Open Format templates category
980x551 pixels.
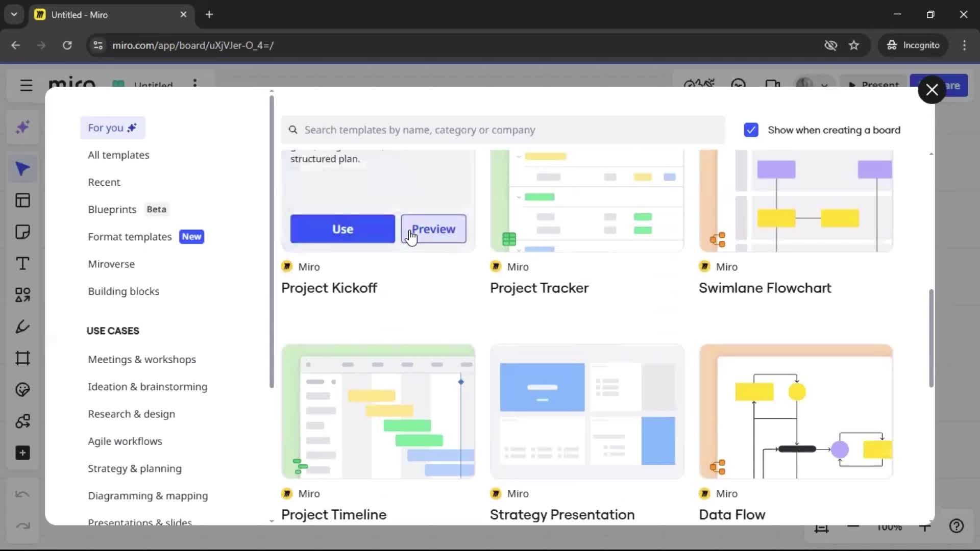146,237
